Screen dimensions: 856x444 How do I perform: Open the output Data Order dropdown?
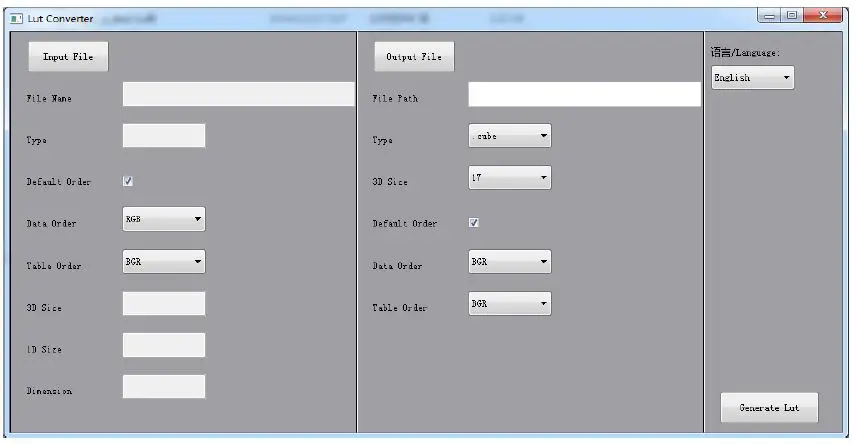(509, 262)
